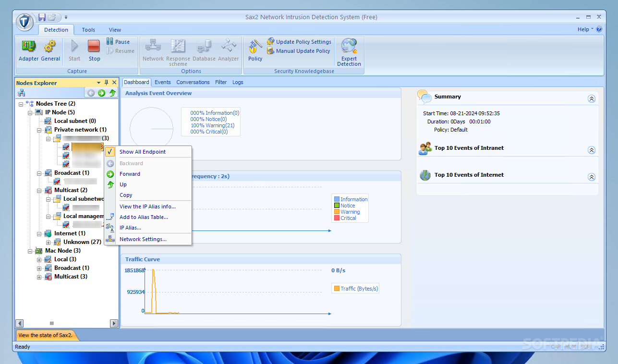Screen dimensions: 618x364
Task: Select View the IP Alias info
Action: click(148, 206)
